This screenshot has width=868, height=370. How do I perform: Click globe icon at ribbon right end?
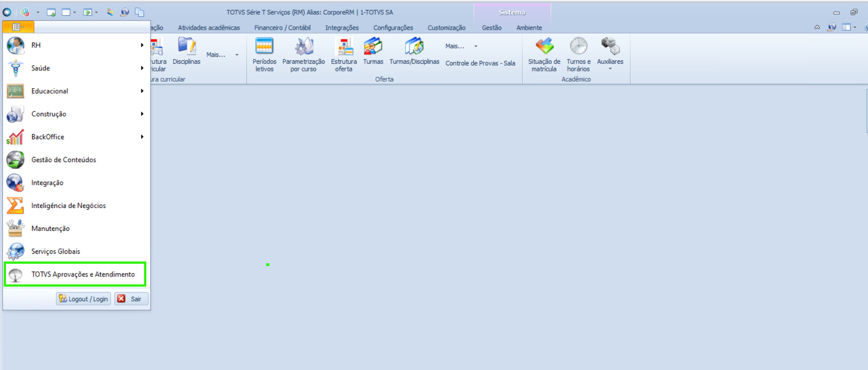click(x=832, y=27)
